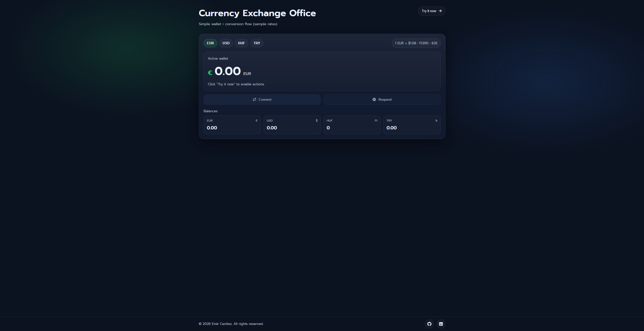
Task: Click the Ft symbol on HUF balance card
Action: click(376, 120)
